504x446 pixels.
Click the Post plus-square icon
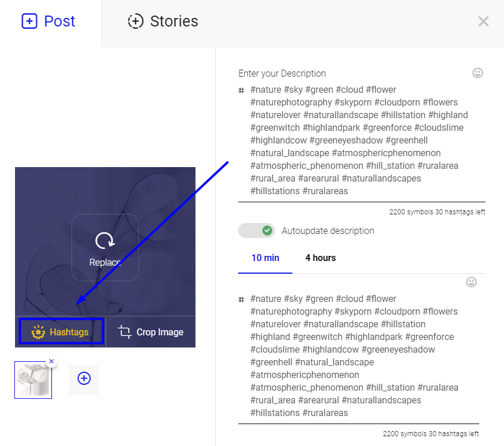(x=29, y=21)
